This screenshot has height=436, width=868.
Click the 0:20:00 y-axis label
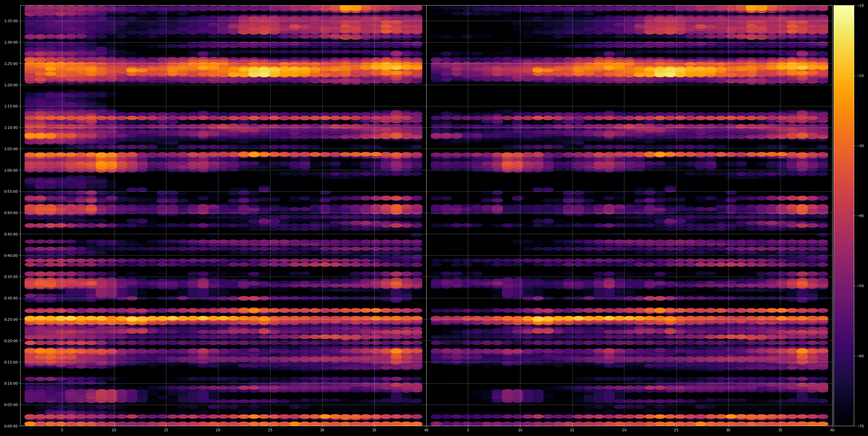click(11, 341)
